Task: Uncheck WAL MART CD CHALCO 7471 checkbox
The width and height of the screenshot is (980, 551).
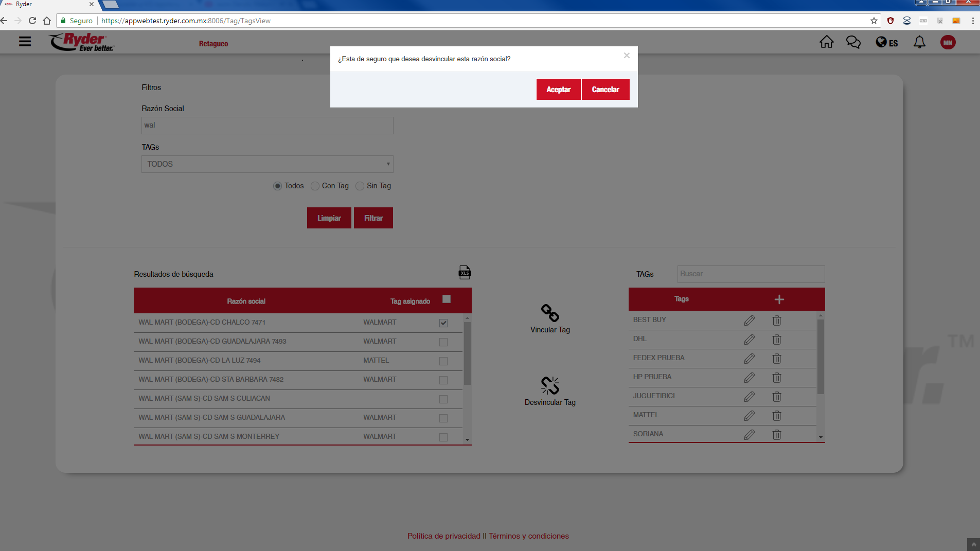Action: pos(443,323)
